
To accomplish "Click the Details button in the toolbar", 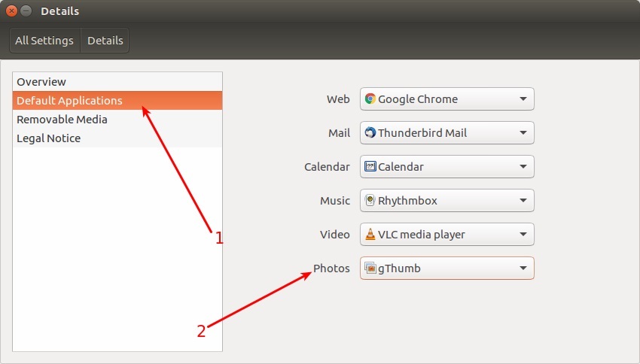I will pyautogui.click(x=105, y=41).
